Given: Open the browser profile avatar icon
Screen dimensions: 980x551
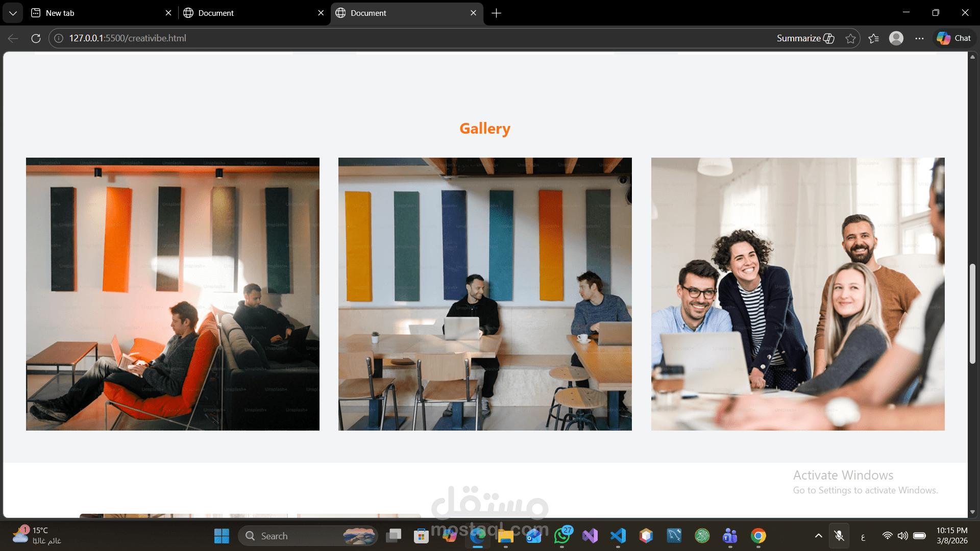Looking at the screenshot, I should coord(896,38).
